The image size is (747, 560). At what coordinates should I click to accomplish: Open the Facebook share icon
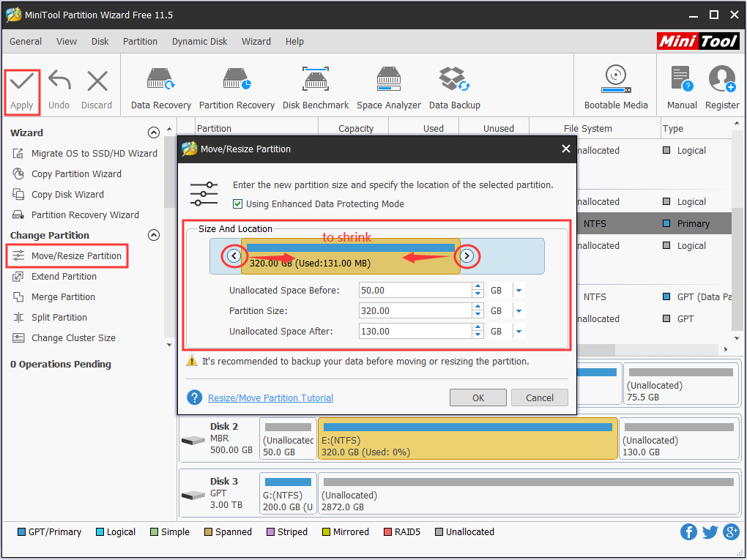[688, 531]
